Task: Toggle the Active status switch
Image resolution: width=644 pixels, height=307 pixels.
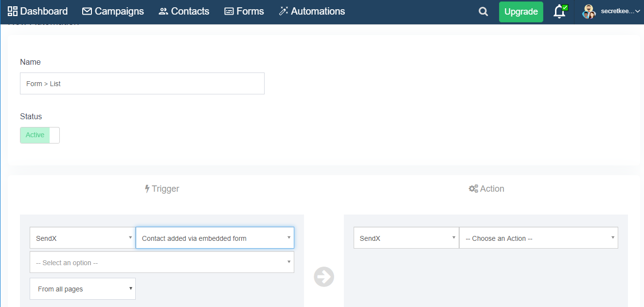Action: click(x=40, y=135)
